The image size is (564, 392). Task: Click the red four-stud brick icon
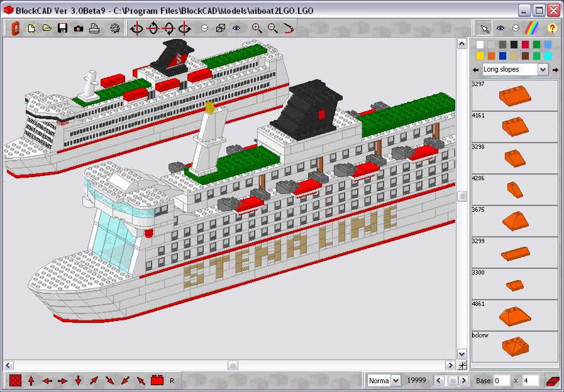[15, 381]
